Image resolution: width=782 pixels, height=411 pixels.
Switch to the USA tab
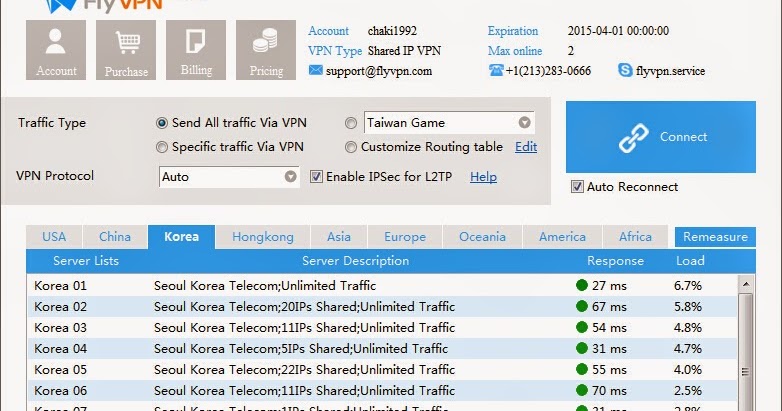pos(54,237)
